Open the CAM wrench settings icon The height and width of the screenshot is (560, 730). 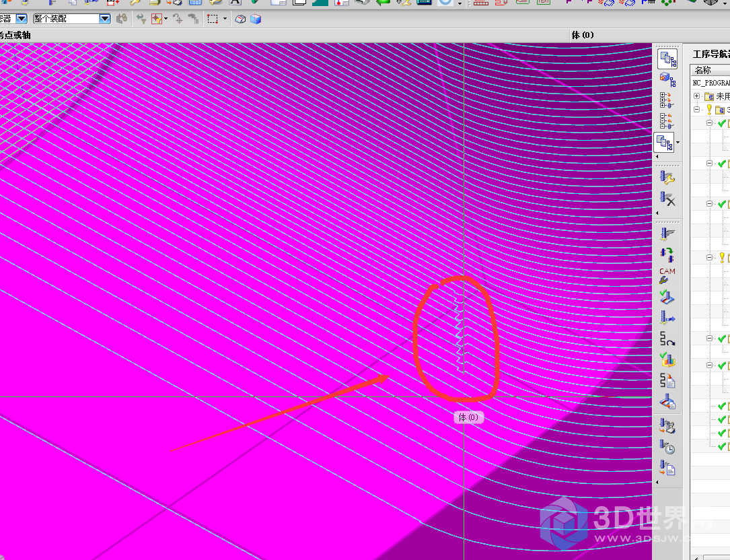(x=667, y=276)
